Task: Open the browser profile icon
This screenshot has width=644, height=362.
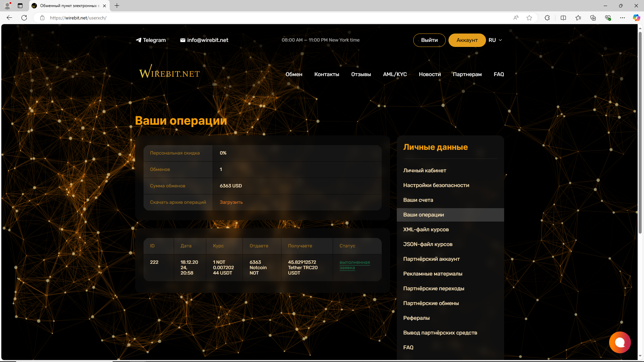Action: [x=7, y=6]
